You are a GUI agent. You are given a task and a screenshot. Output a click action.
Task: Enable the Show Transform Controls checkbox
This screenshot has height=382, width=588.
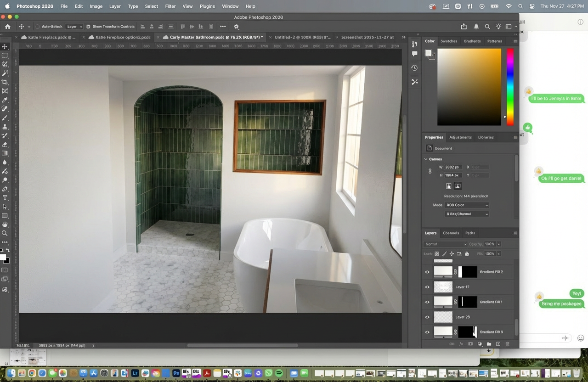(88, 27)
